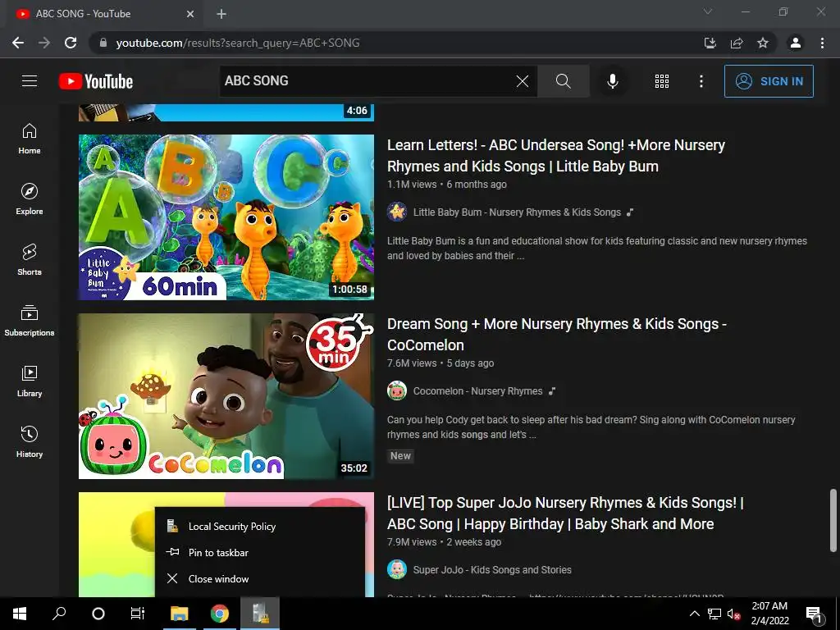Click Local Security Policy taskbar icon

click(260, 614)
